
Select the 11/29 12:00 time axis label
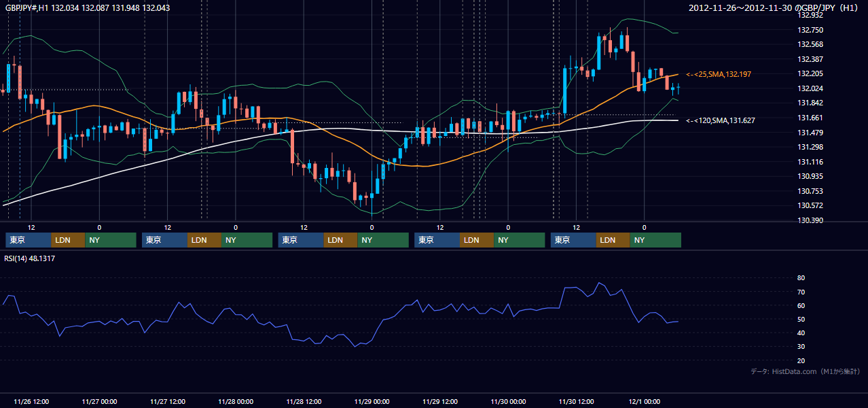(440, 401)
